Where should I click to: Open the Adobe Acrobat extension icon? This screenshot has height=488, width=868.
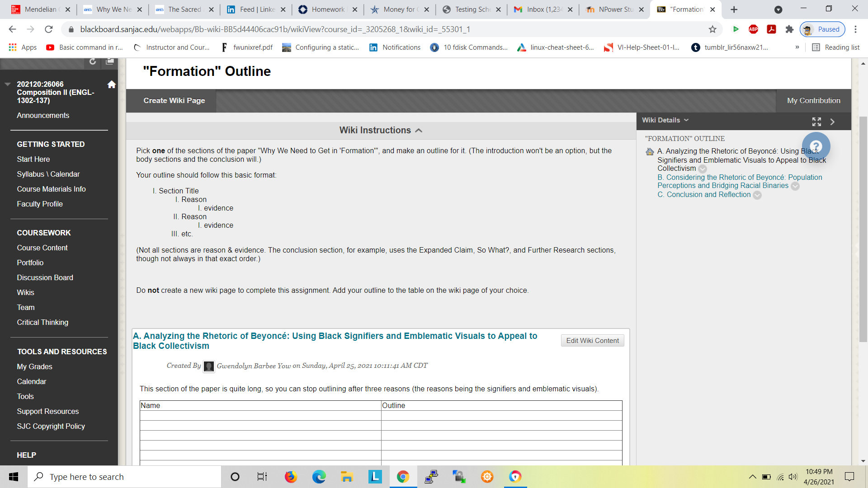coord(771,29)
